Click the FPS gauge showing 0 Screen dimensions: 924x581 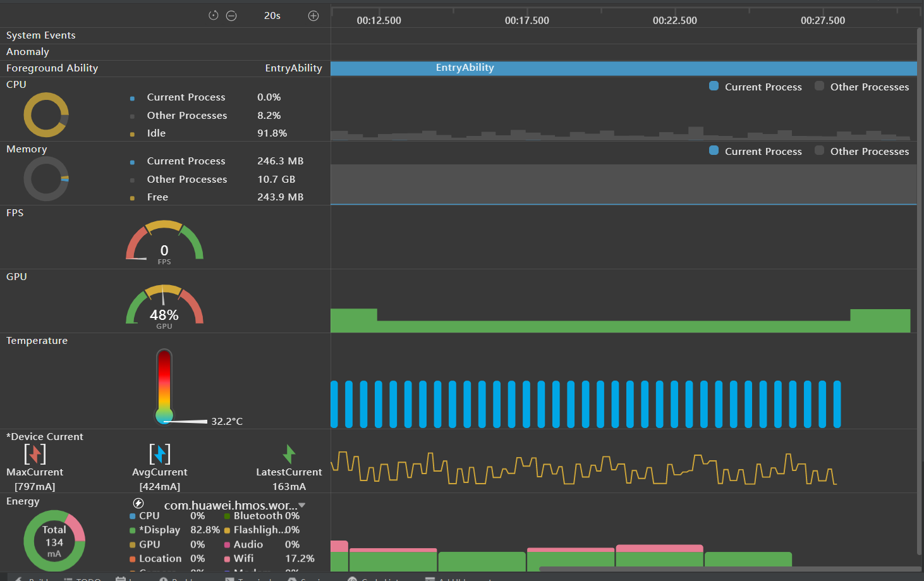[164, 243]
